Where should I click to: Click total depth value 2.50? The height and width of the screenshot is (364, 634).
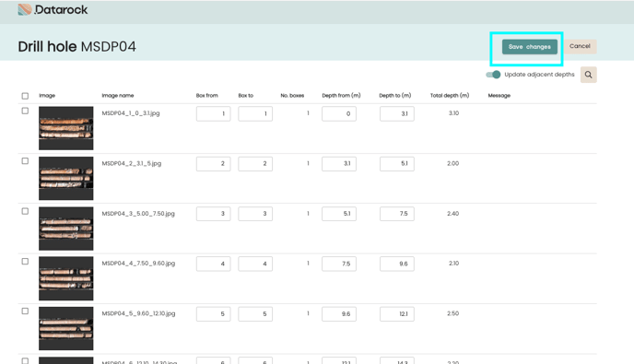coord(452,313)
